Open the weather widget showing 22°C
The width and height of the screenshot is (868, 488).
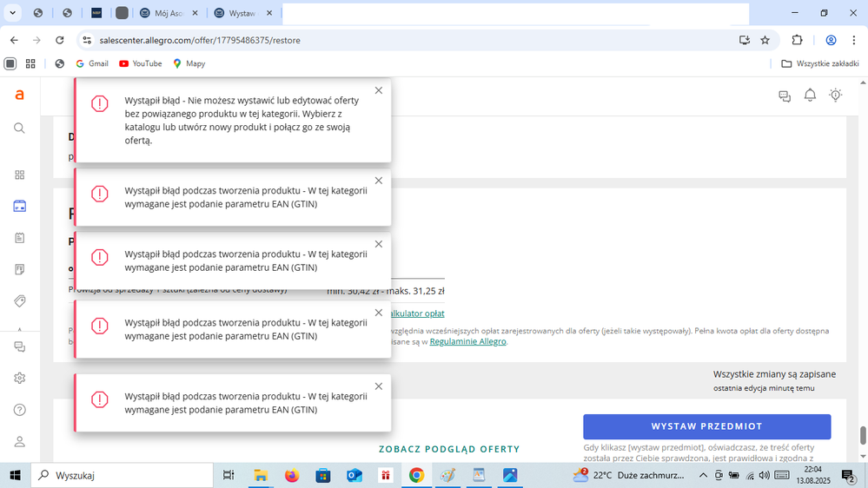(x=628, y=475)
